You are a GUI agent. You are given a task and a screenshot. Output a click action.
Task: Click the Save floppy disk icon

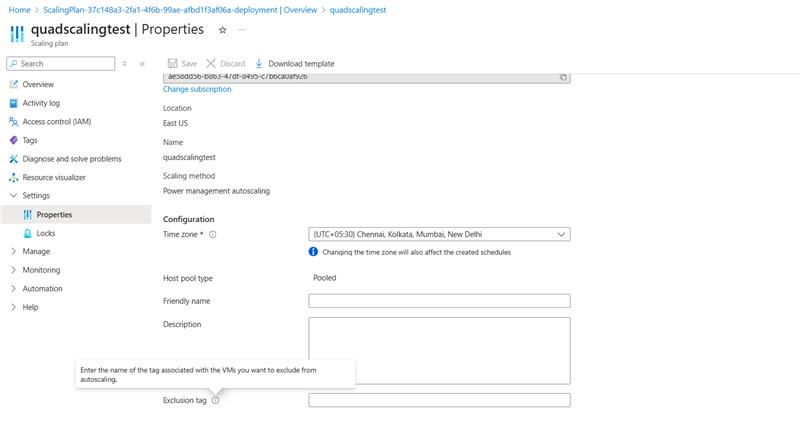tap(172, 63)
